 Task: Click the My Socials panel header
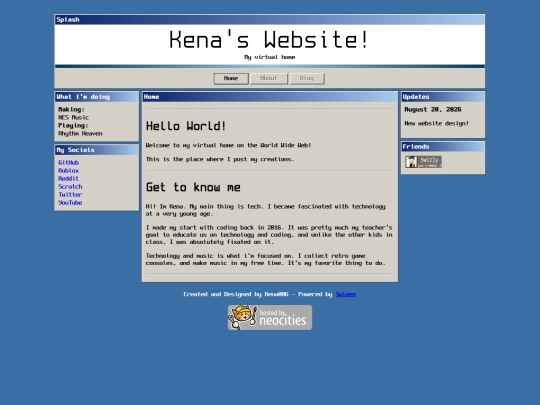coord(97,150)
